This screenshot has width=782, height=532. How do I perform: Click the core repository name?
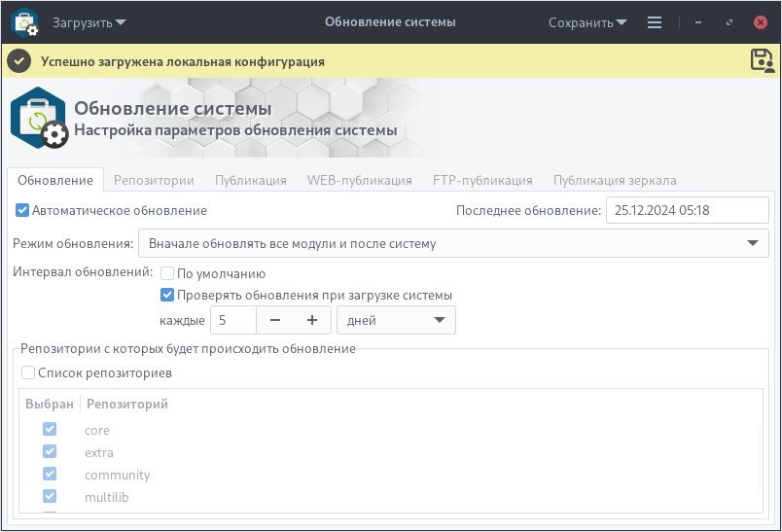point(97,430)
